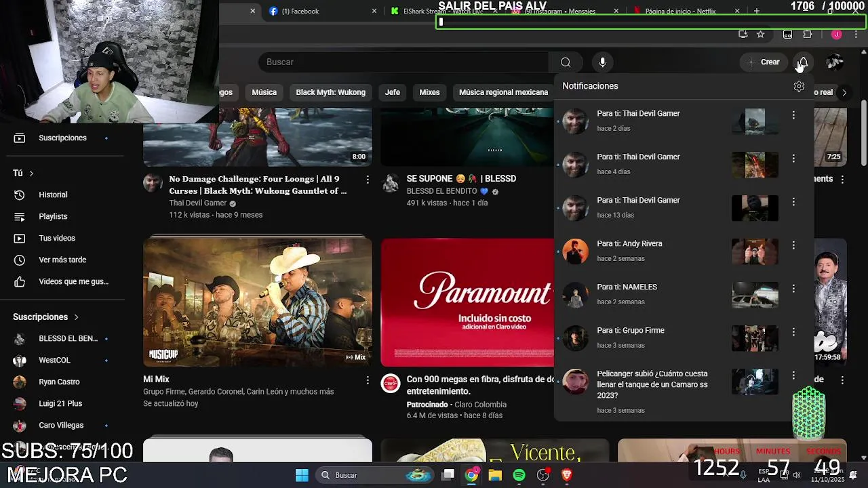This screenshot has width=868, height=488.
Task: Click the Thai Devil Gamer 2 días notification thumbnail
Action: [x=755, y=121]
